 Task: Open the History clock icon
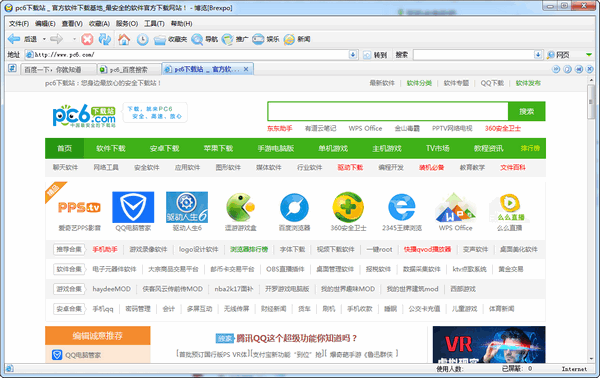[142, 39]
